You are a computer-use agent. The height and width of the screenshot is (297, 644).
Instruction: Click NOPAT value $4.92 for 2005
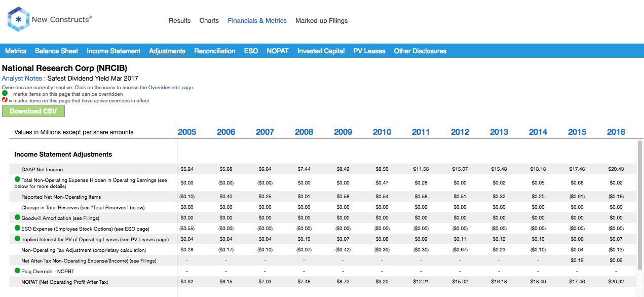187,282
